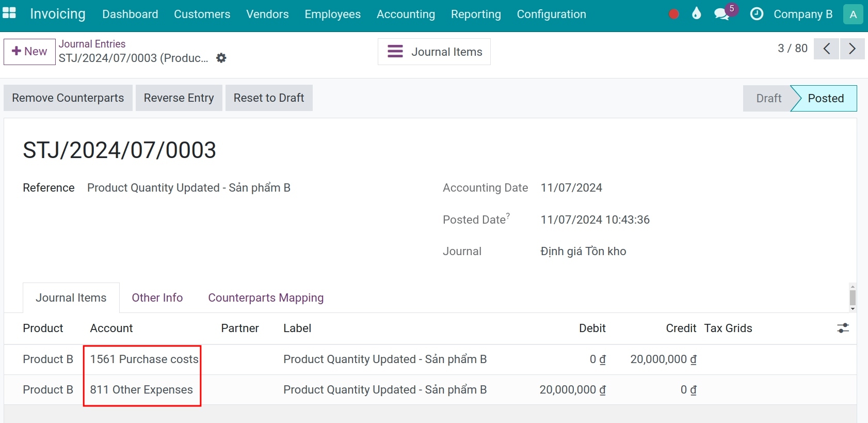The height and width of the screenshot is (423, 868).
Task: Click the 3 / 80 pager counter
Action: point(793,48)
